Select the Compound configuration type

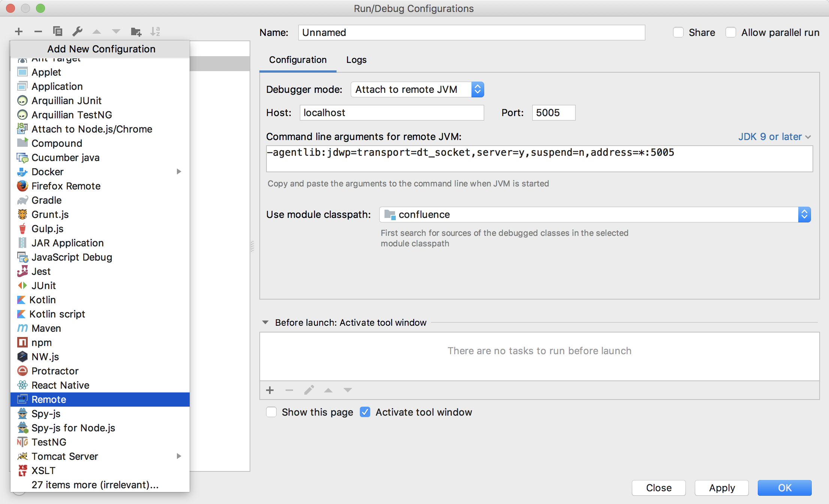[100, 143]
